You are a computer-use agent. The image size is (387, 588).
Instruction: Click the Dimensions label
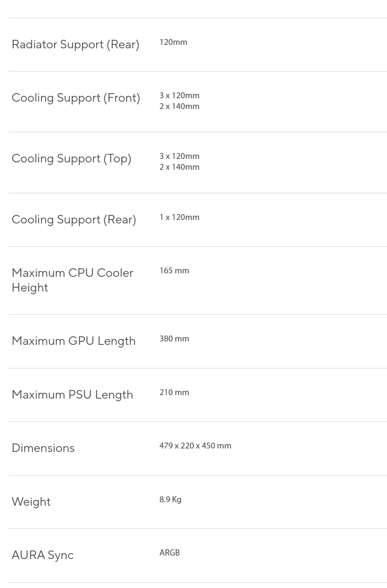43,448
